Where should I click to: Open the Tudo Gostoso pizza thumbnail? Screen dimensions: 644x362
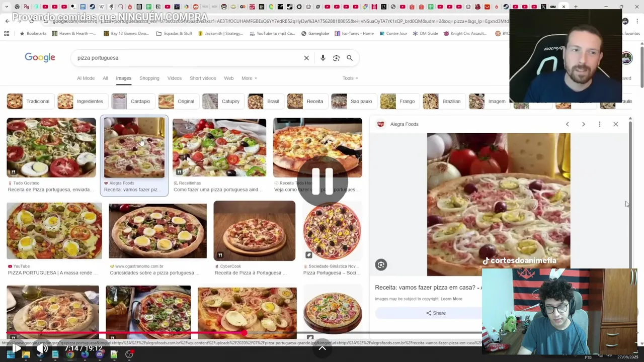coord(51,148)
